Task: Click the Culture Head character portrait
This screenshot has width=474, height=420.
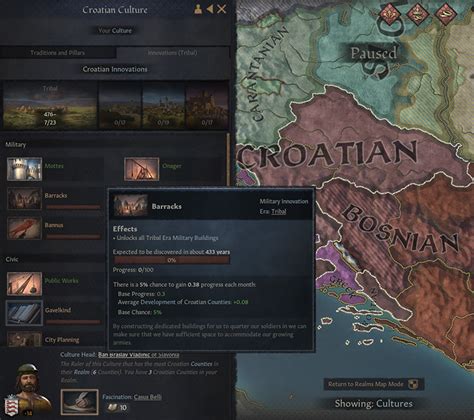Action: (x=28, y=388)
